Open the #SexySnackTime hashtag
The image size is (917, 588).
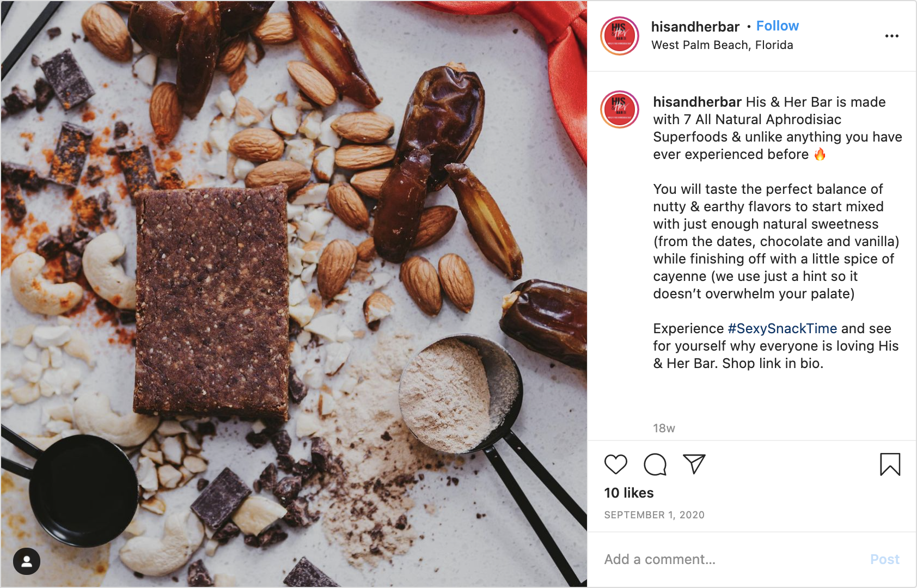782,328
